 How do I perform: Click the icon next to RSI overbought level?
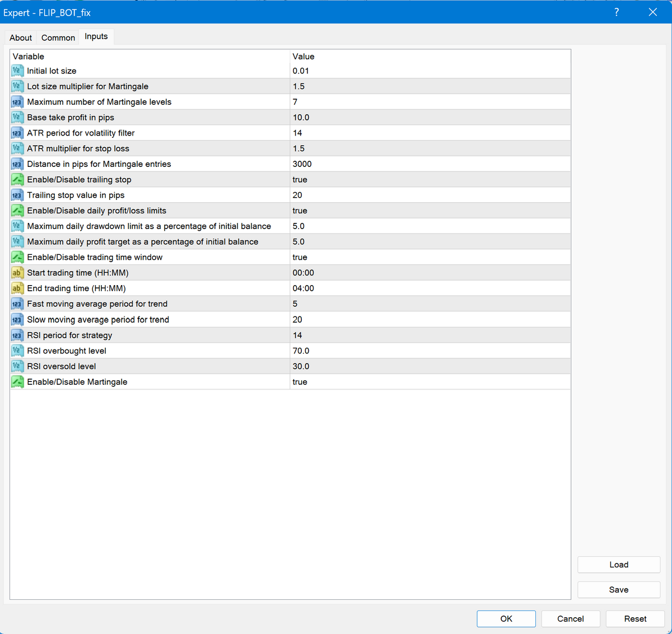(x=17, y=351)
